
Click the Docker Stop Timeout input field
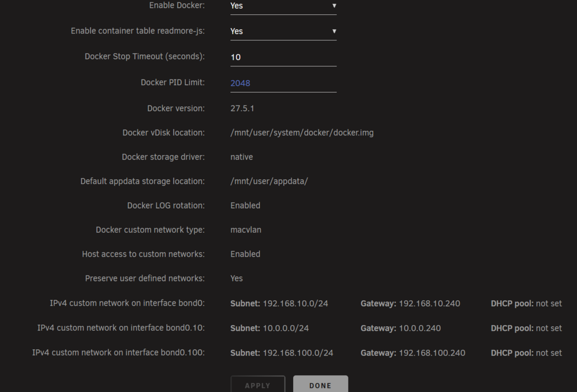283,58
